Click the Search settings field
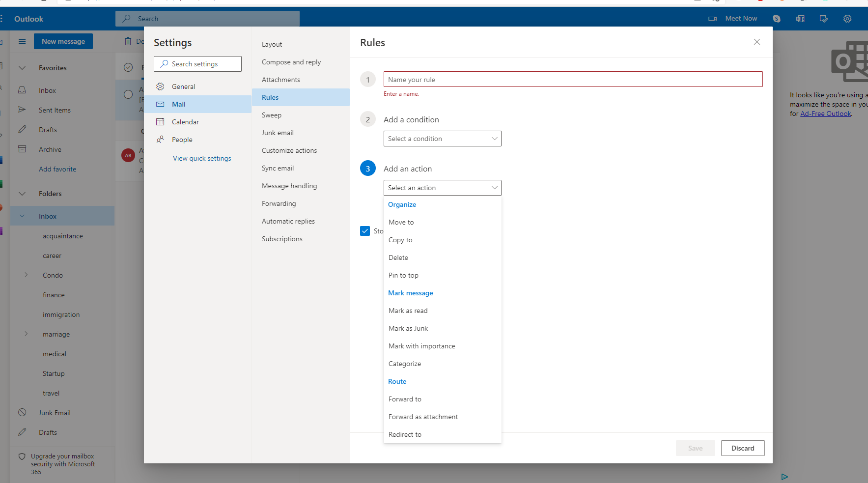This screenshot has height=483, width=868. pyautogui.click(x=197, y=64)
